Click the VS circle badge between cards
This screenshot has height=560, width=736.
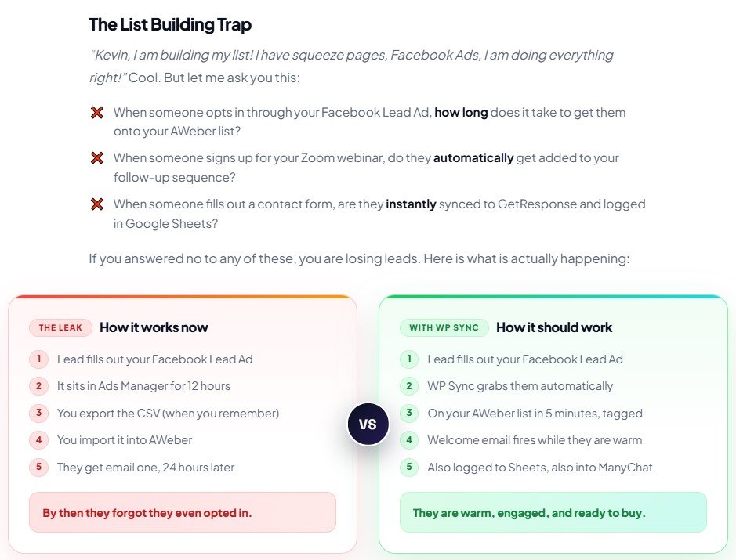368,424
